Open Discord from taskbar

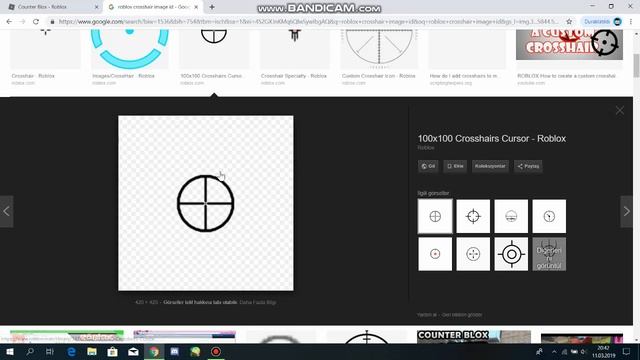click(x=174, y=352)
